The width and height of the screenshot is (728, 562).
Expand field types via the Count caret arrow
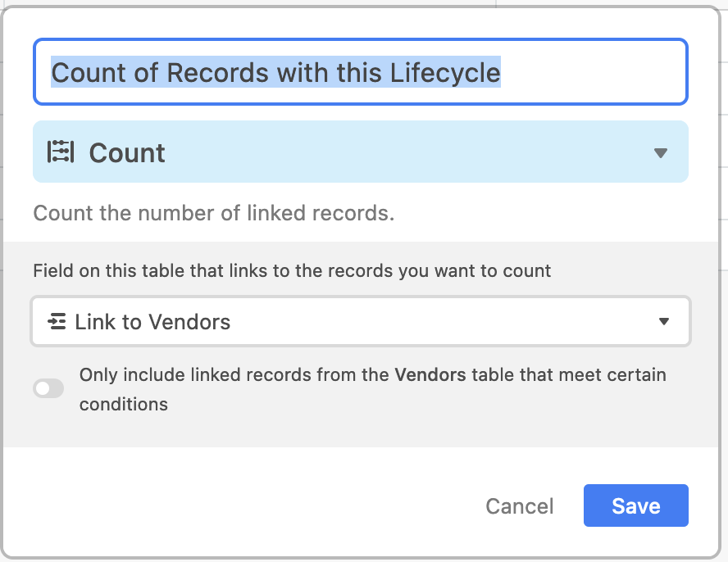660,152
